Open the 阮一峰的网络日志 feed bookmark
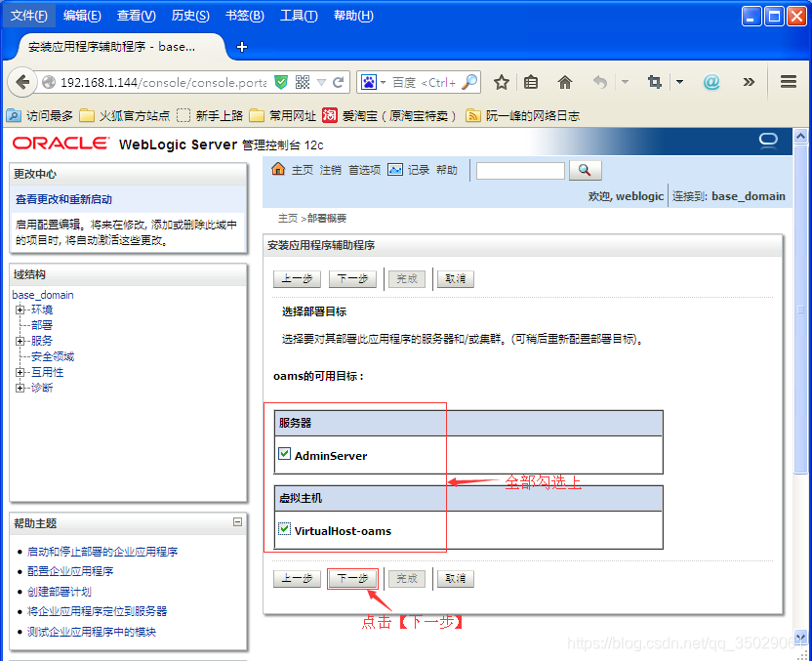 click(x=522, y=115)
